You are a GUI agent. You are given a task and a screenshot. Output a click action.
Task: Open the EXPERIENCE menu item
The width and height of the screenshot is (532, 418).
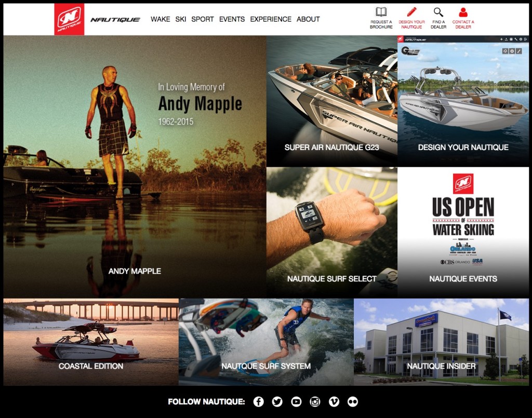[x=271, y=19]
